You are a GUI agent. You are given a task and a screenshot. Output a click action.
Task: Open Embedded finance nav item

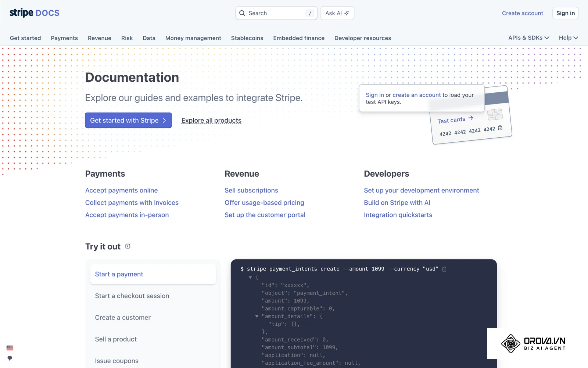click(x=299, y=38)
